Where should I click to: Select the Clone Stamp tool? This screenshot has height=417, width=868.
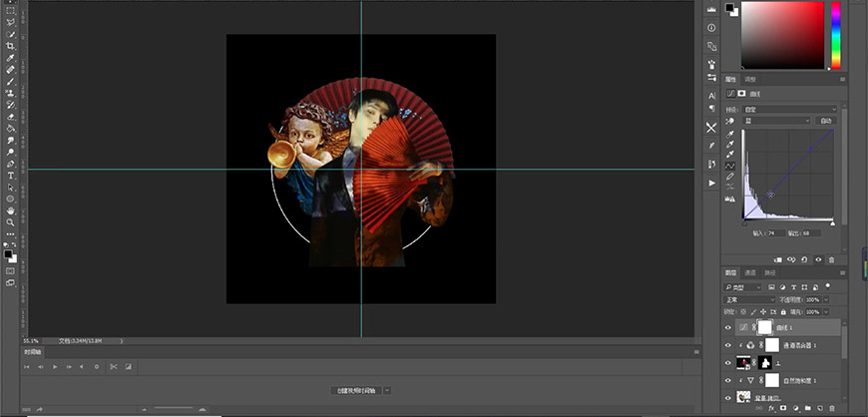click(x=11, y=93)
